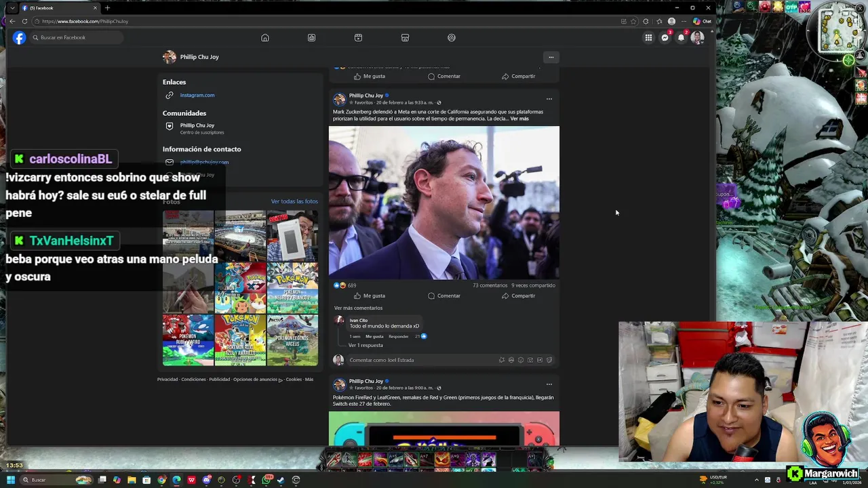Click Compartir on the topmost post
Image resolution: width=868 pixels, height=488 pixels.
click(x=519, y=76)
